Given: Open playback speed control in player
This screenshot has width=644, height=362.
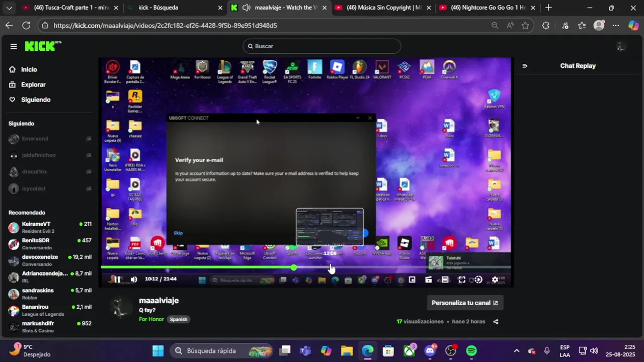Looking at the screenshot, I should pyautogui.click(x=478, y=280).
